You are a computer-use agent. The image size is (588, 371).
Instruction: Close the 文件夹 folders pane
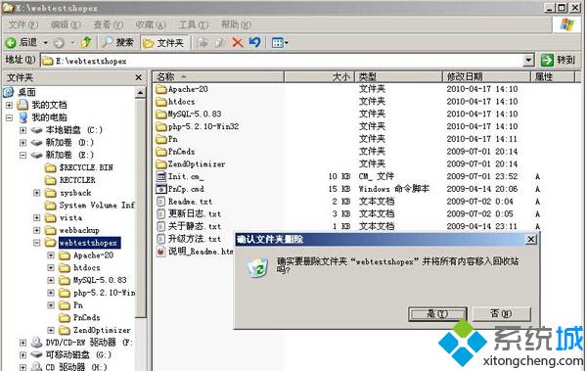[138, 77]
